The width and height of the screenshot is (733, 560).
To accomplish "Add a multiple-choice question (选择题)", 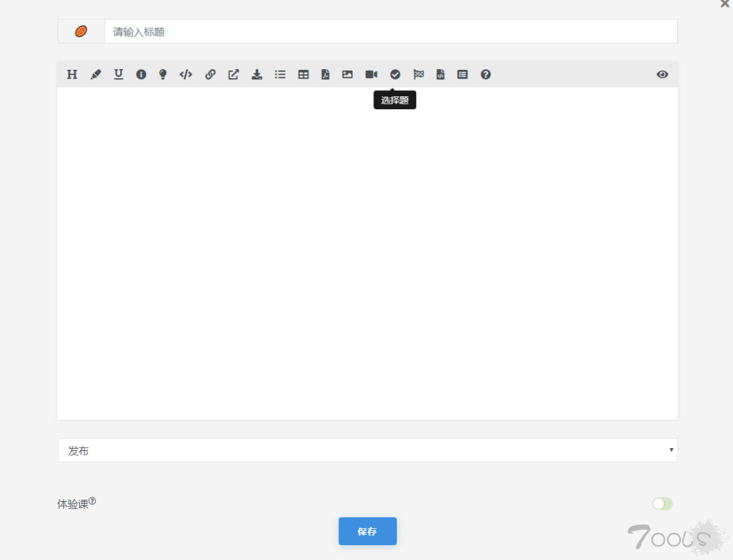I will [x=395, y=74].
